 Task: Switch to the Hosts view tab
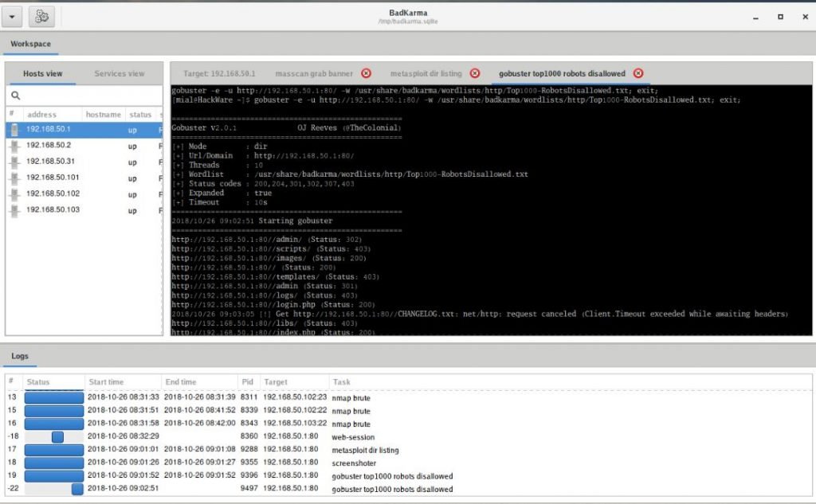43,74
